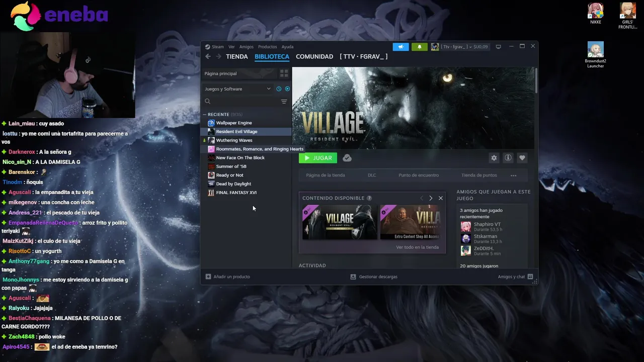Image resolution: width=644 pixels, height=362 pixels.
Task: Click the Big Picture mode monitor icon
Action: [499, 47]
